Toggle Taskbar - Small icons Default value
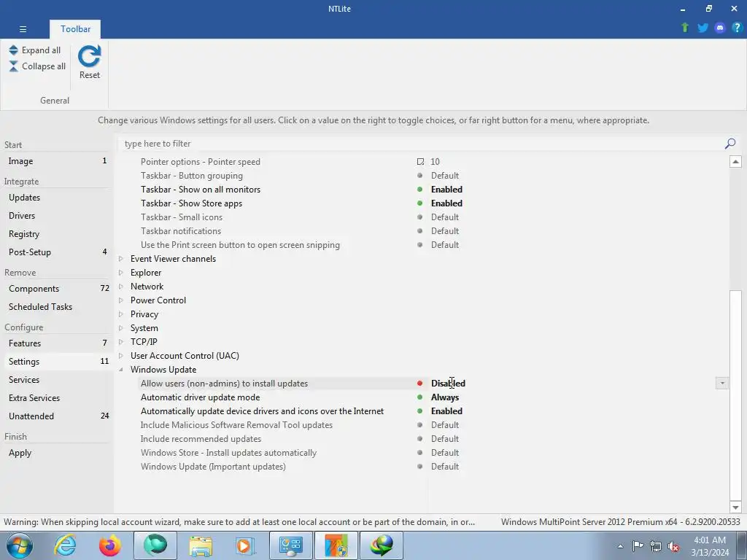This screenshot has height=560, width=747. (445, 217)
